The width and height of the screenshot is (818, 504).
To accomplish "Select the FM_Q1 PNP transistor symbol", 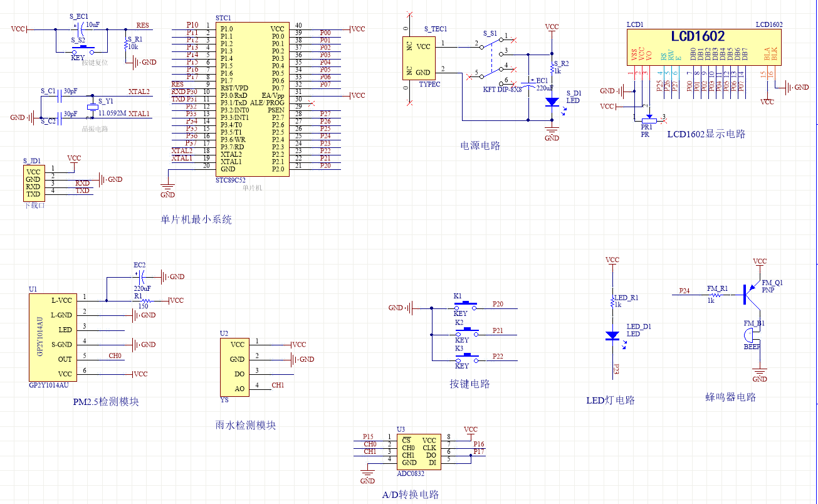I will point(751,293).
